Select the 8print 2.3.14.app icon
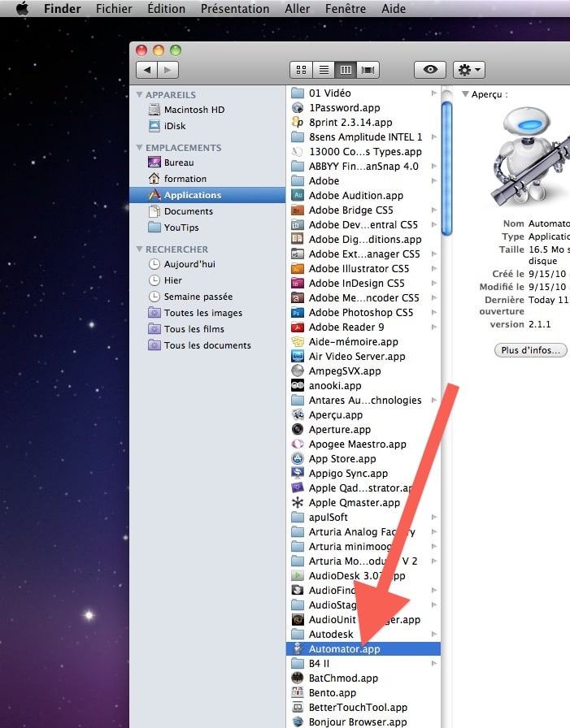Image resolution: width=570 pixels, height=728 pixels. pyautogui.click(x=298, y=122)
